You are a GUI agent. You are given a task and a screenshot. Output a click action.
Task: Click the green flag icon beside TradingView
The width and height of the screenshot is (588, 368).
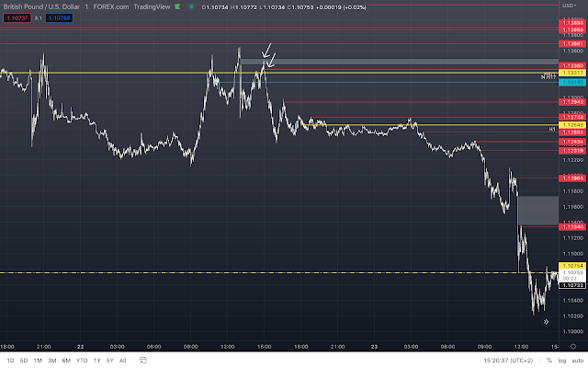coord(177,6)
